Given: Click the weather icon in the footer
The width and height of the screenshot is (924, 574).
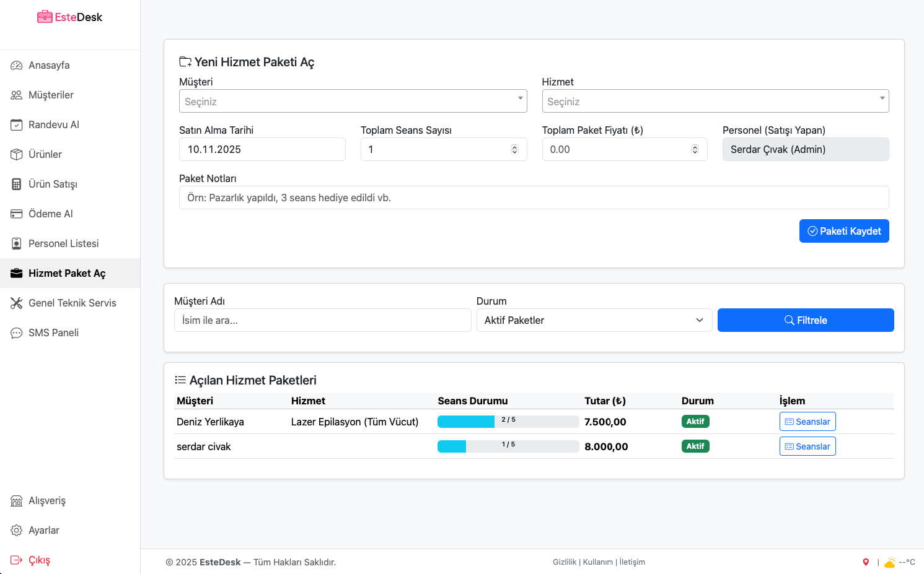Looking at the screenshot, I should (x=890, y=562).
